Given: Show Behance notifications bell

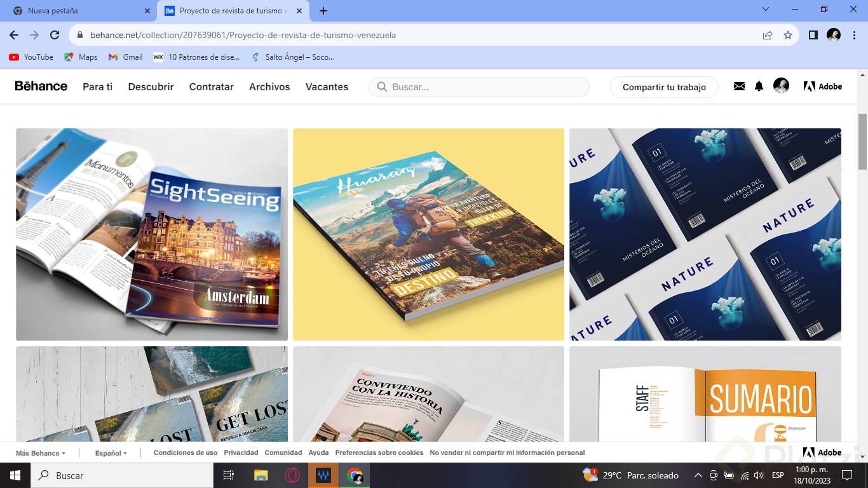Looking at the screenshot, I should point(759,86).
